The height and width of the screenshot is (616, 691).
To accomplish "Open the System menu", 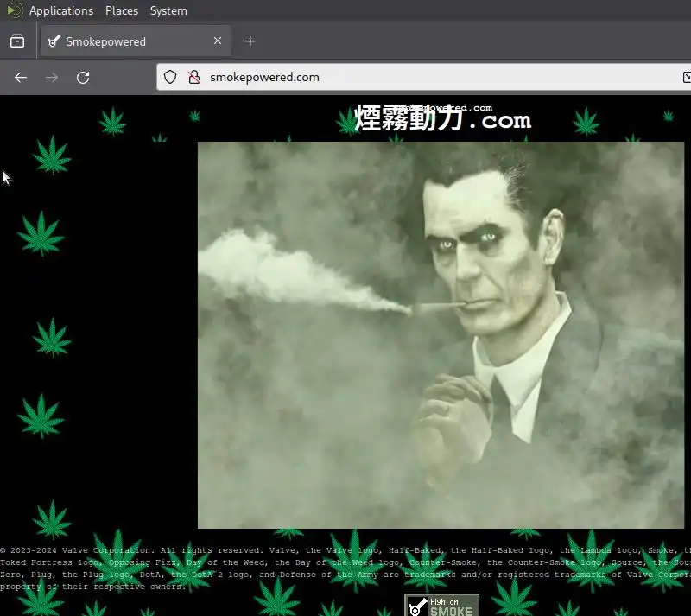I will (168, 10).
